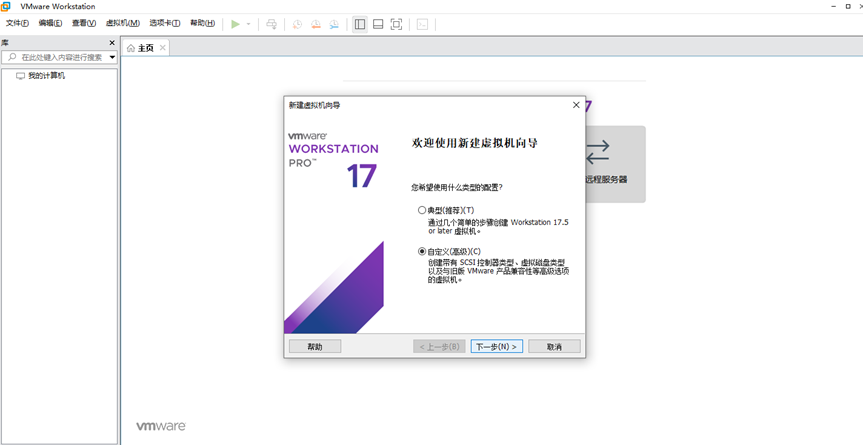
Task: Close the 主页 tab with its X
Action: tap(162, 48)
